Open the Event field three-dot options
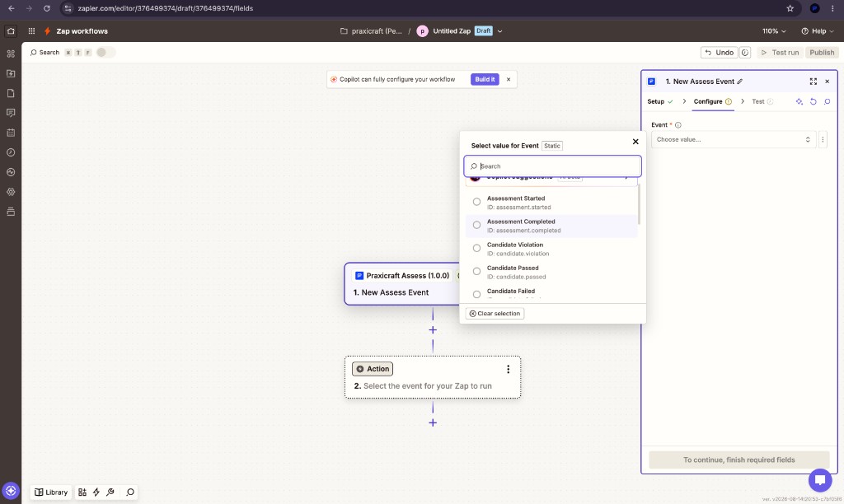 [x=823, y=139]
